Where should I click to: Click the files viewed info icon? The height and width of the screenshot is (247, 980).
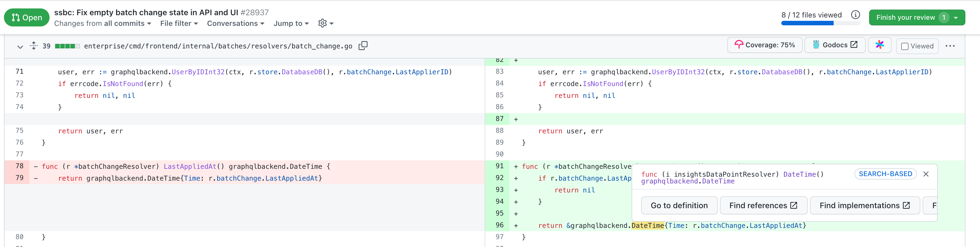coord(855,15)
